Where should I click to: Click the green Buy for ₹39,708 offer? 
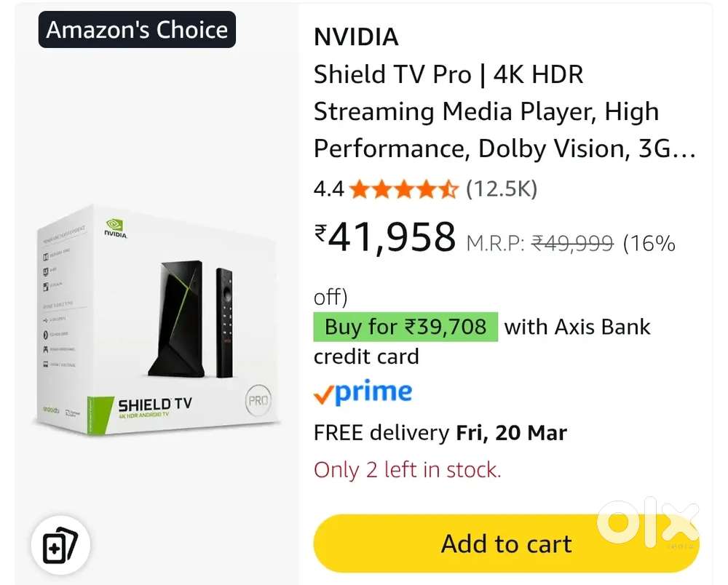click(x=405, y=327)
